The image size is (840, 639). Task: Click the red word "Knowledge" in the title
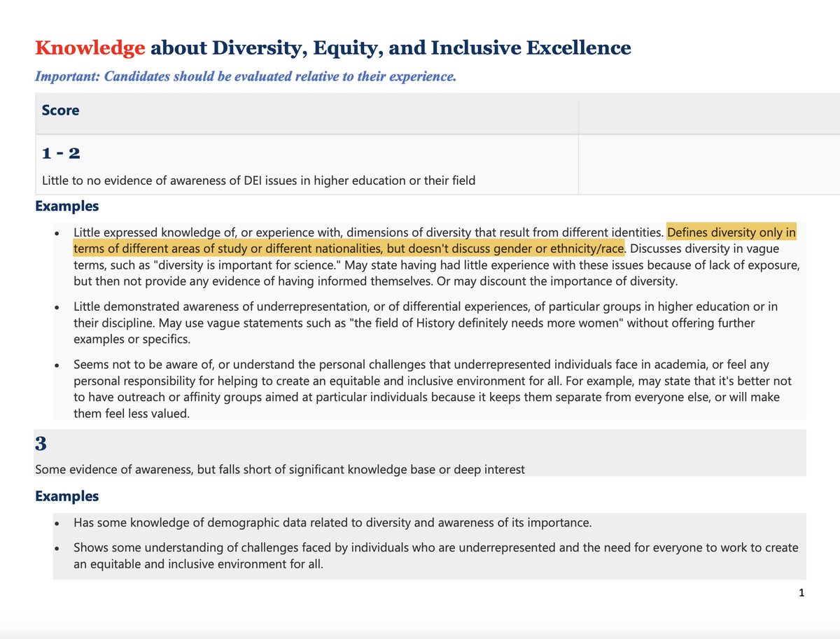pyautogui.click(x=90, y=48)
